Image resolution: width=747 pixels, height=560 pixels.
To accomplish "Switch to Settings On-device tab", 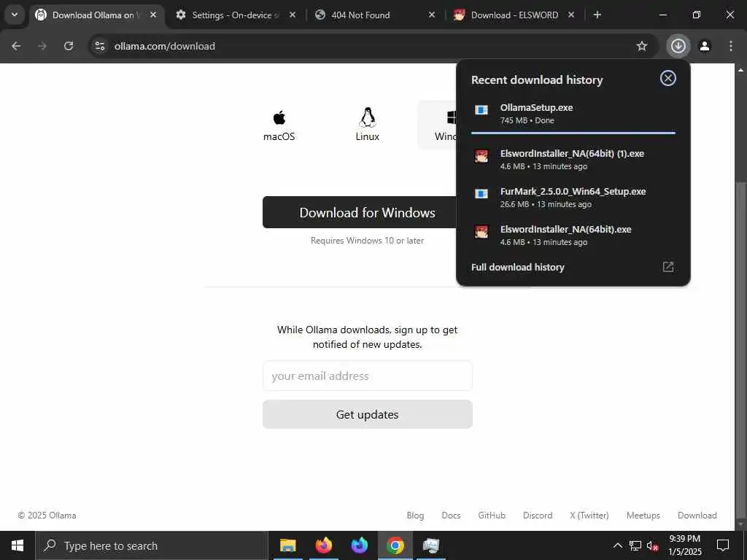I will (236, 15).
